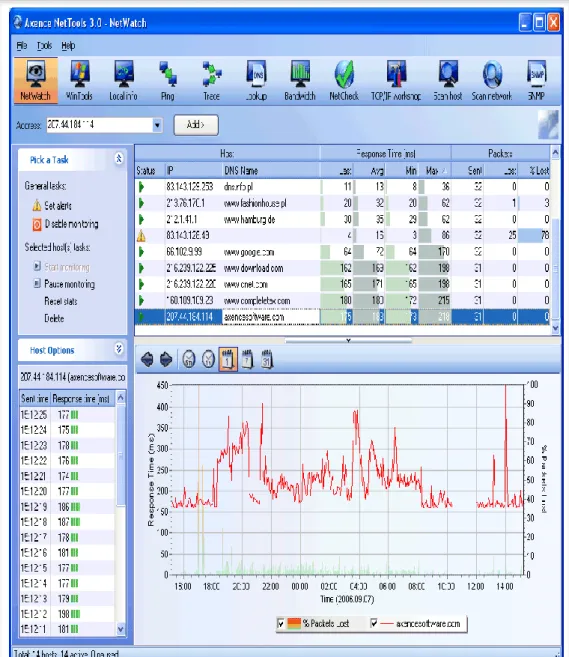Image resolution: width=569 pixels, height=657 pixels.
Task: Open the Local info tool
Action: (123, 81)
